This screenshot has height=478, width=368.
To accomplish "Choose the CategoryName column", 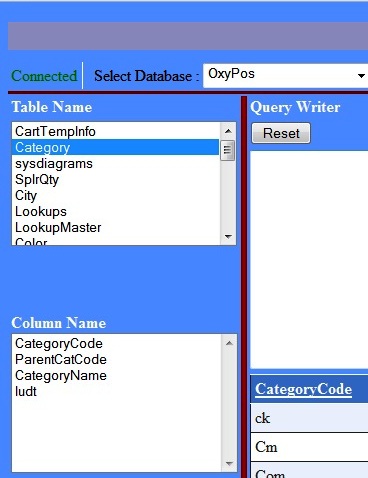I will pos(117,375).
